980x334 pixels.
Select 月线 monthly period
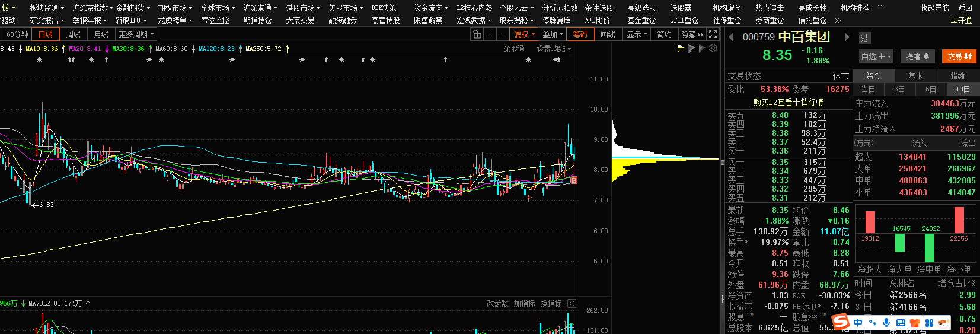click(101, 34)
